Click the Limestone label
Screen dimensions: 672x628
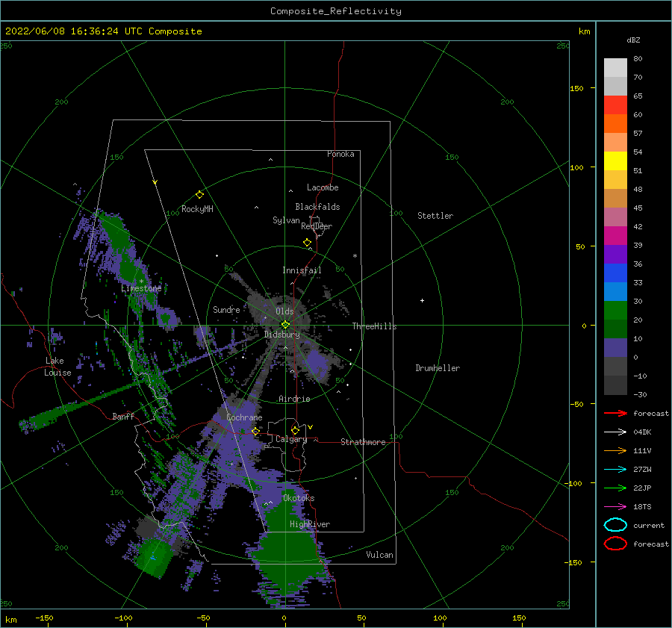[141, 288]
